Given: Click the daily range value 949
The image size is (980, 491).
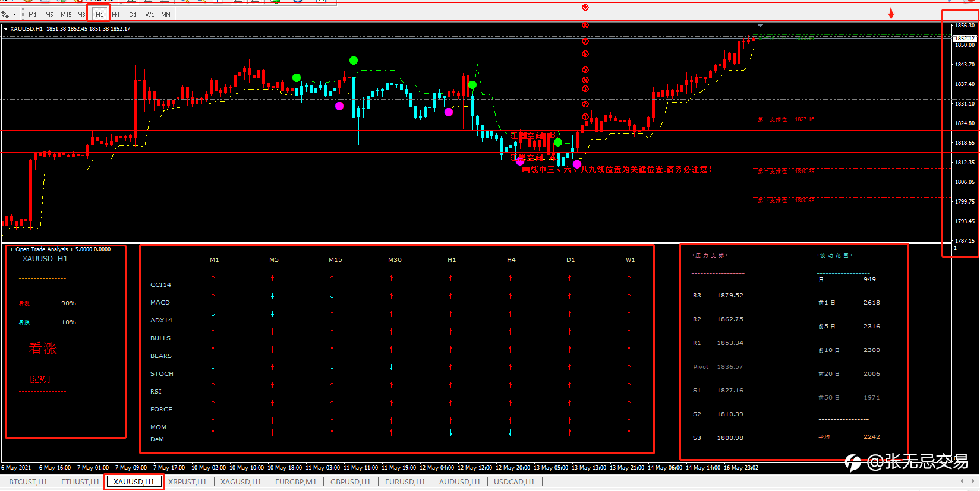Looking at the screenshot, I should 869,280.
